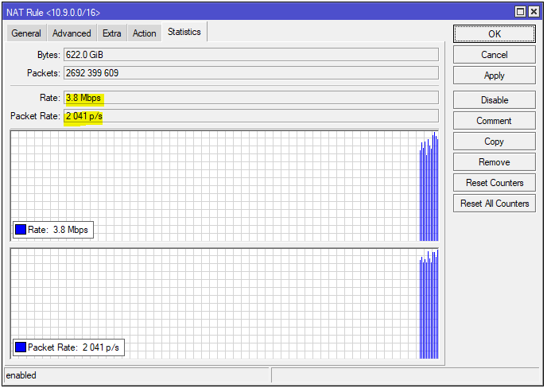The image size is (551, 392).
Task: Click the Rate graph legend text
Action: pyautogui.click(x=58, y=230)
